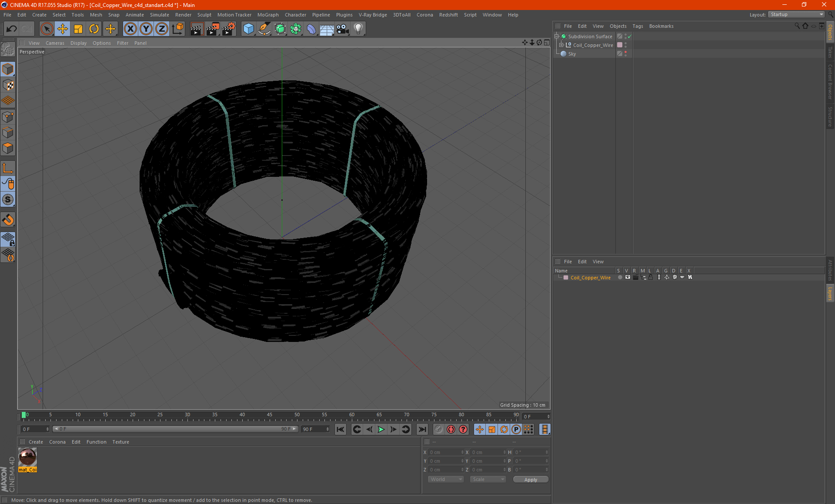
Task: Click the Apply button
Action: tap(531, 480)
